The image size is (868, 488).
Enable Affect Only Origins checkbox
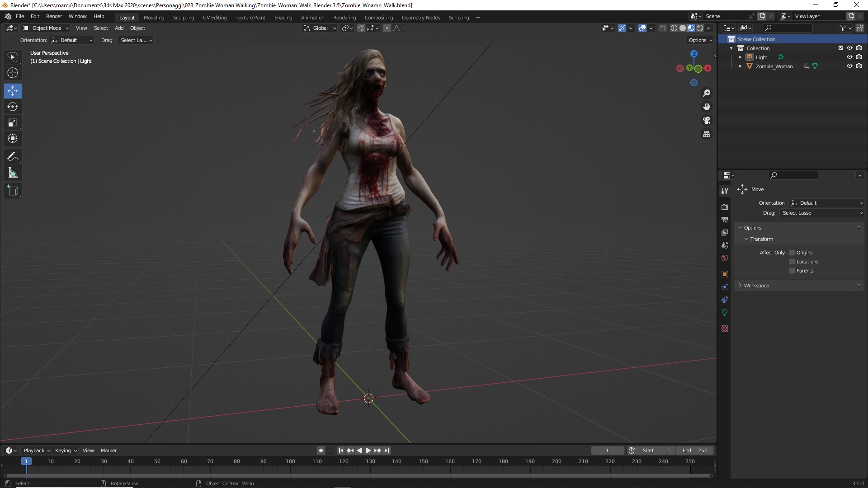[792, 253]
